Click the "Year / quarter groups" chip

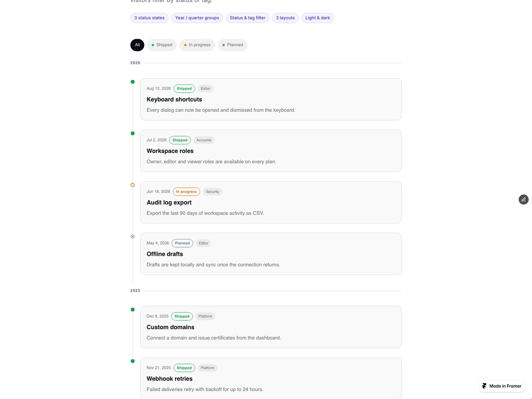click(197, 18)
